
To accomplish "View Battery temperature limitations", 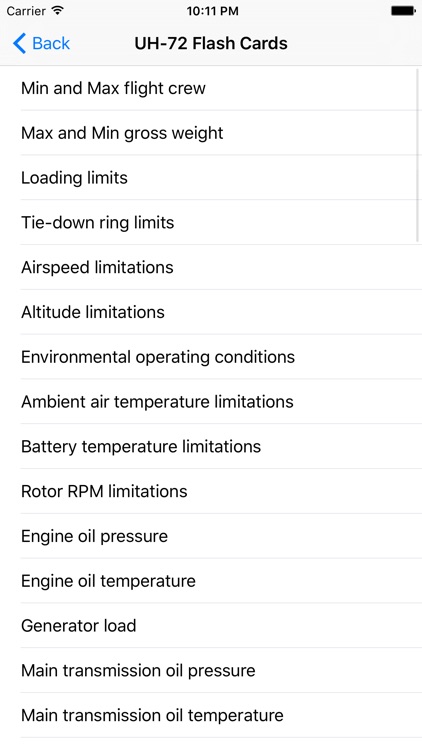I will [x=211, y=446].
